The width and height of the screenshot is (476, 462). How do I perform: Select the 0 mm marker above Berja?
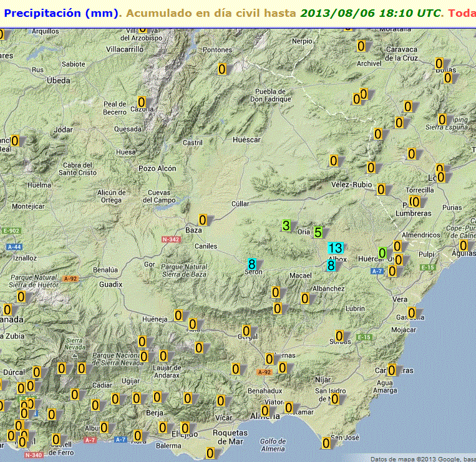coord(157,397)
